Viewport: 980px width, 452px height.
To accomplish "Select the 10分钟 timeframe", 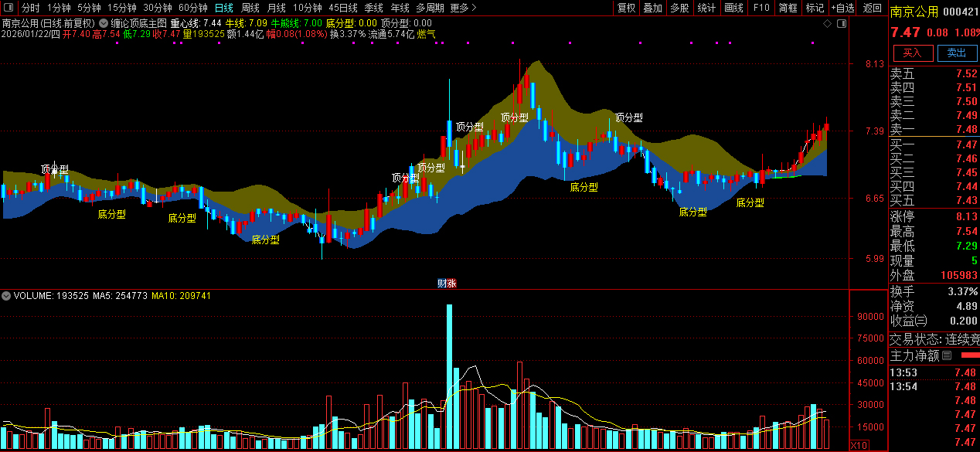I will [308, 8].
